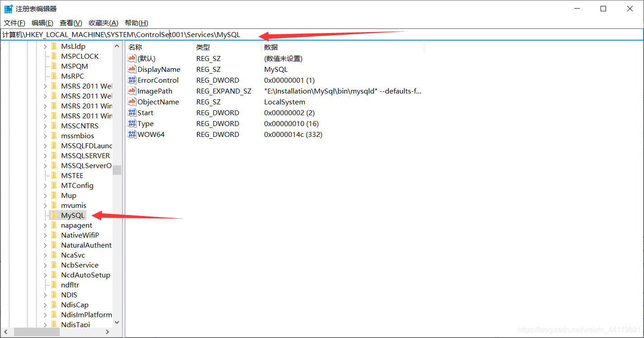
Task: Click the Registry Editor title bar icon
Action: click(8, 9)
